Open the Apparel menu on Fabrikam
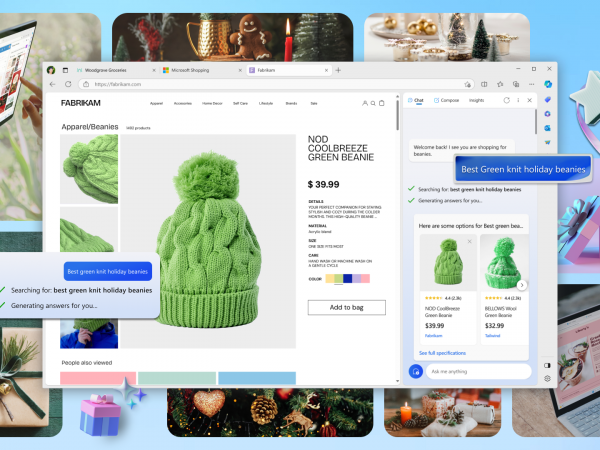 (x=156, y=103)
